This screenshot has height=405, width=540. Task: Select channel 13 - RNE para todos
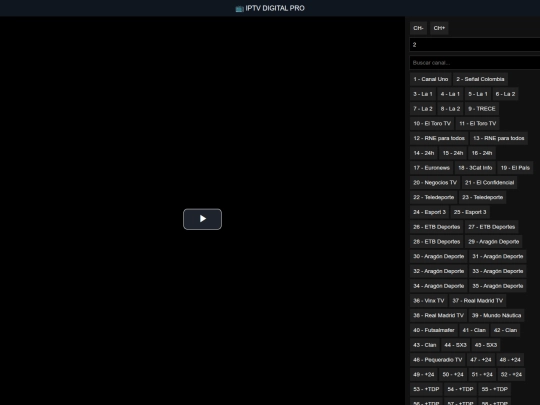(x=499, y=138)
